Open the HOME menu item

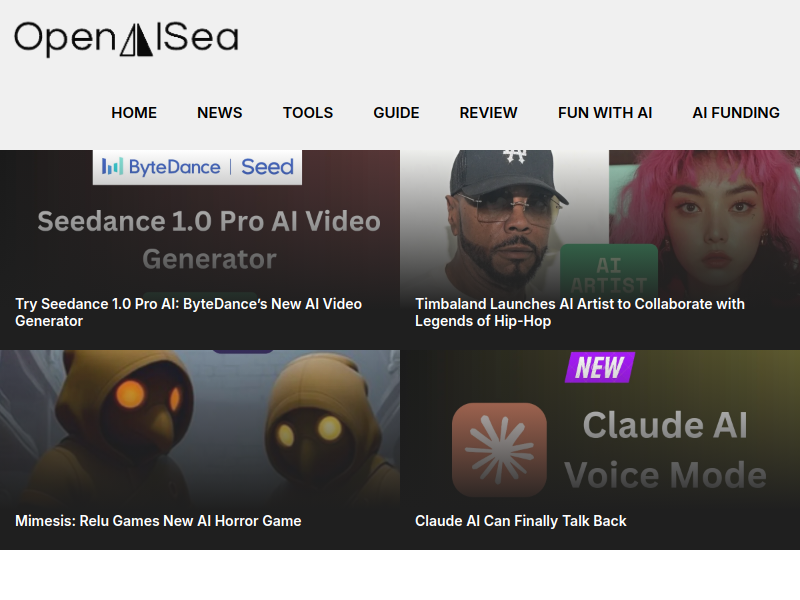pos(134,113)
